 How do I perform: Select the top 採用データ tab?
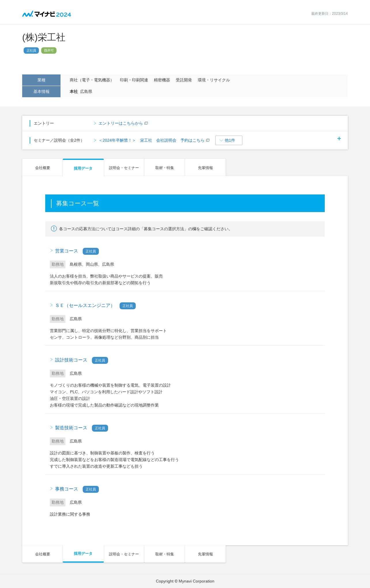(83, 168)
